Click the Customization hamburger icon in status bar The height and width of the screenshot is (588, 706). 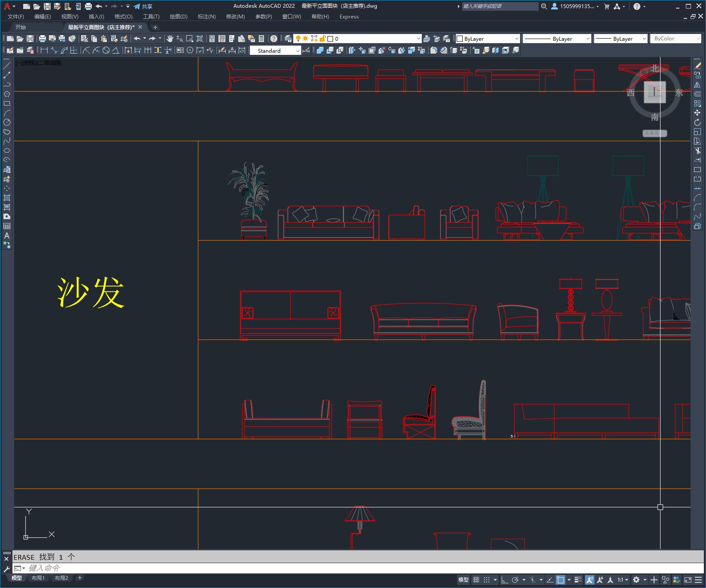click(x=698, y=580)
